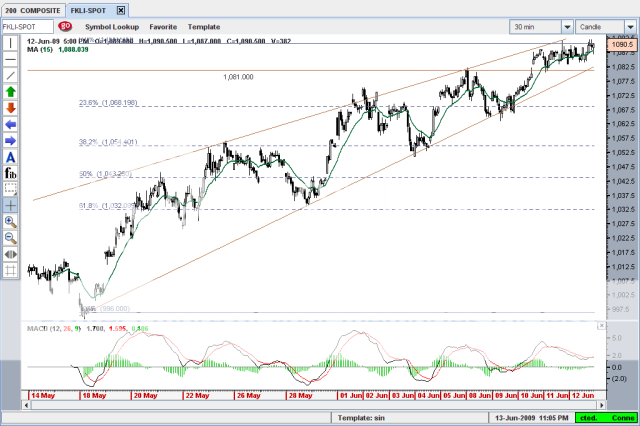Screen dimensions: 640x426
Task: Place a green up arrow marker
Action: 10,91
